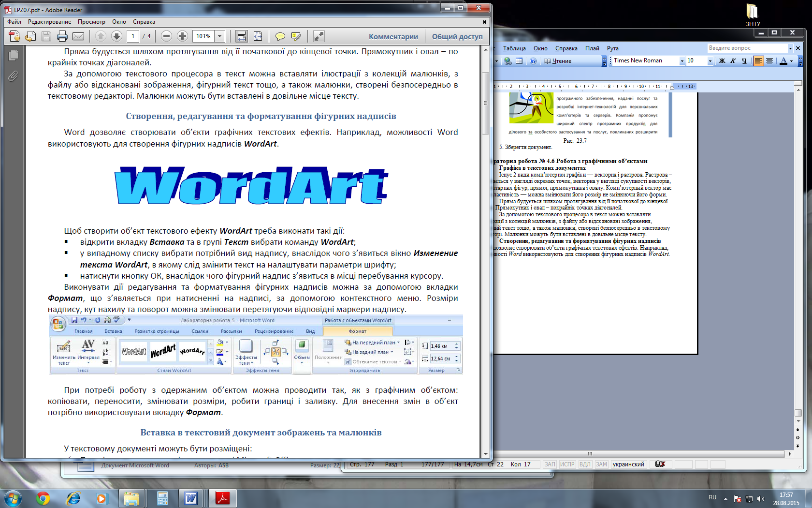Toggle italic К formatting in Word
The width and height of the screenshot is (812, 508).
pyautogui.click(x=733, y=61)
